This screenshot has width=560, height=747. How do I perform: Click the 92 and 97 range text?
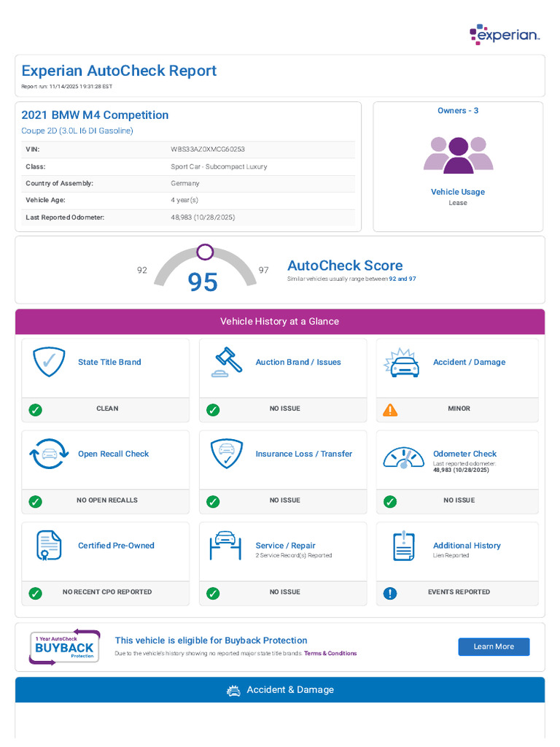pos(402,279)
